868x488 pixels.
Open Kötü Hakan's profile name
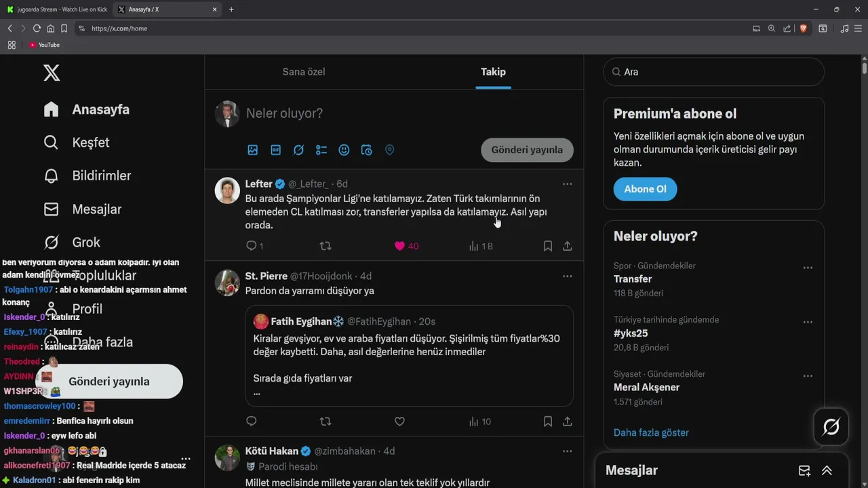271,451
